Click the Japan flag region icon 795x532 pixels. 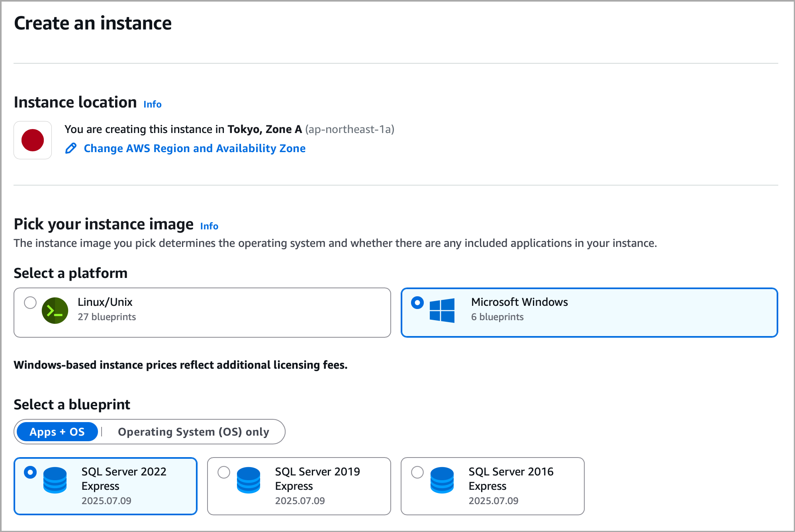pyautogui.click(x=33, y=140)
